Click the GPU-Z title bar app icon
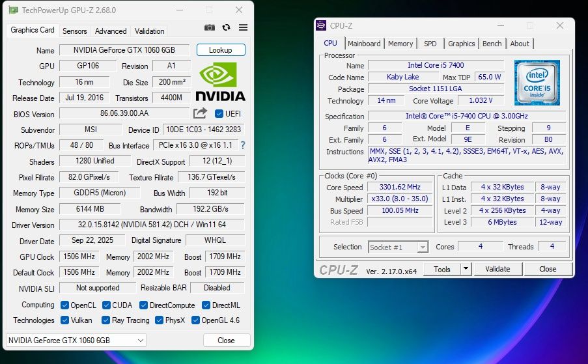 13,10
